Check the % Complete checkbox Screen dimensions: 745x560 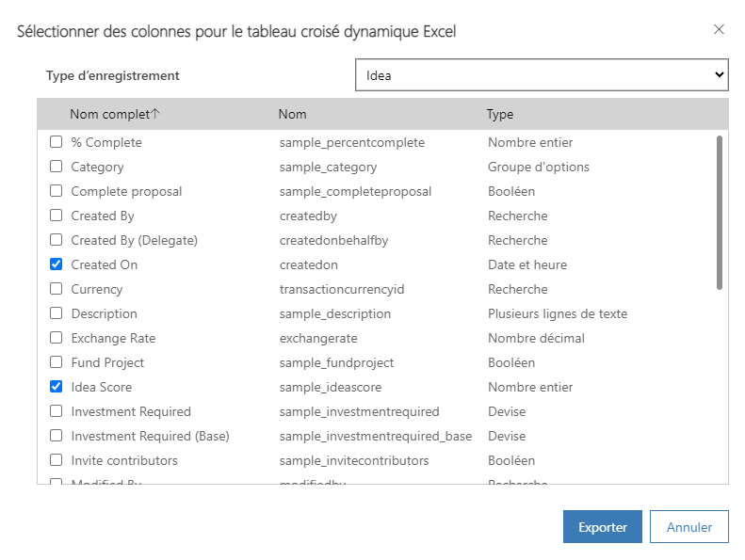(x=57, y=142)
